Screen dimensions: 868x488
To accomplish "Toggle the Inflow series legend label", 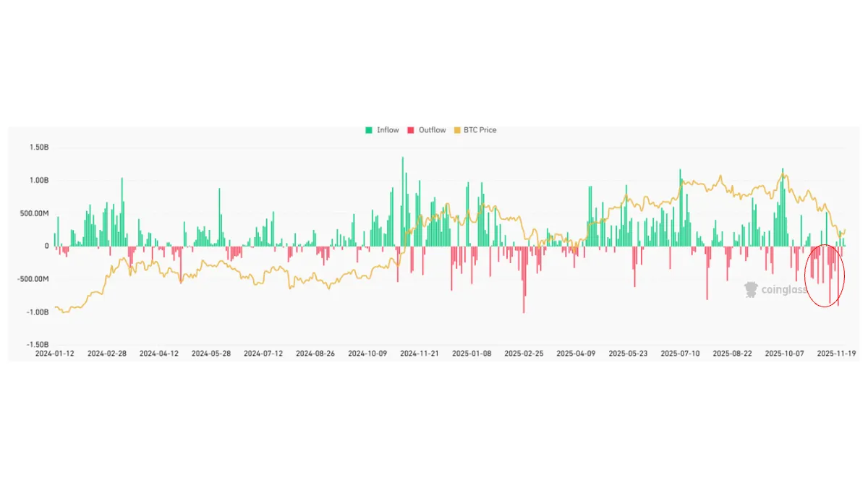I will [388, 130].
